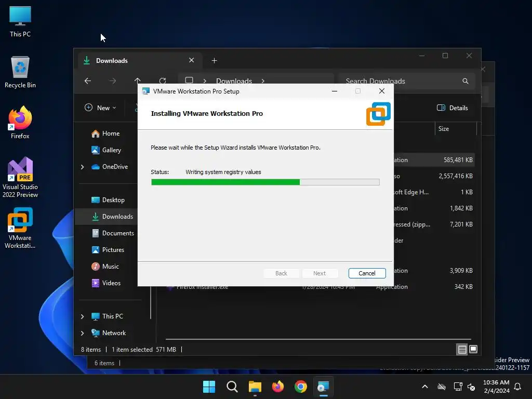Open the New dropdown in Explorer
Viewport: 532px width, 399px height.
pyautogui.click(x=100, y=108)
